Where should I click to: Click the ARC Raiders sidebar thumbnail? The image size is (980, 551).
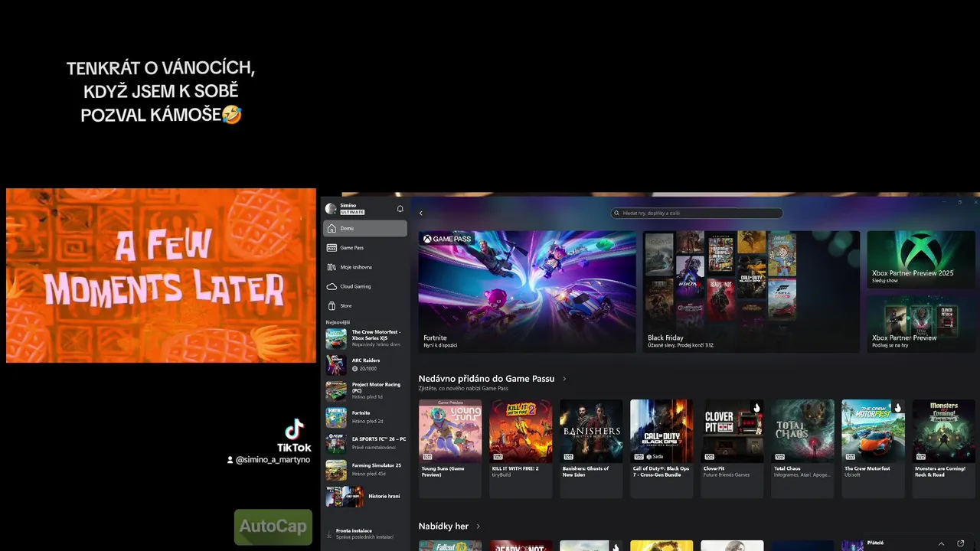[x=336, y=365]
